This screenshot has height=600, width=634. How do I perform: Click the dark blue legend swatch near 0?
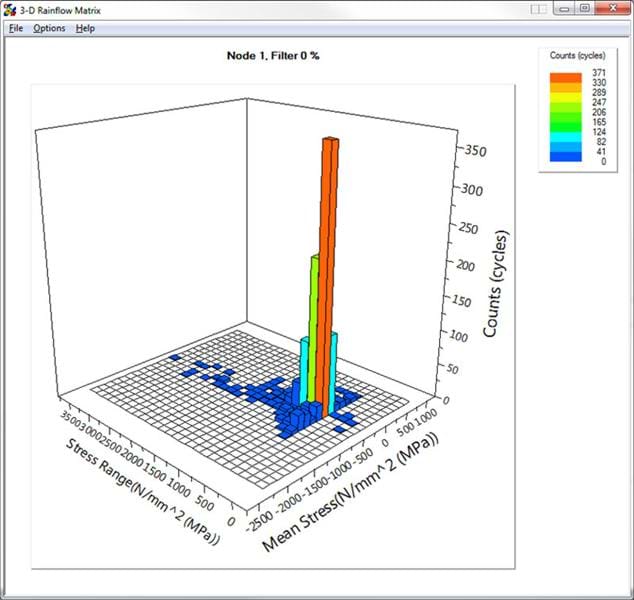tap(564, 158)
